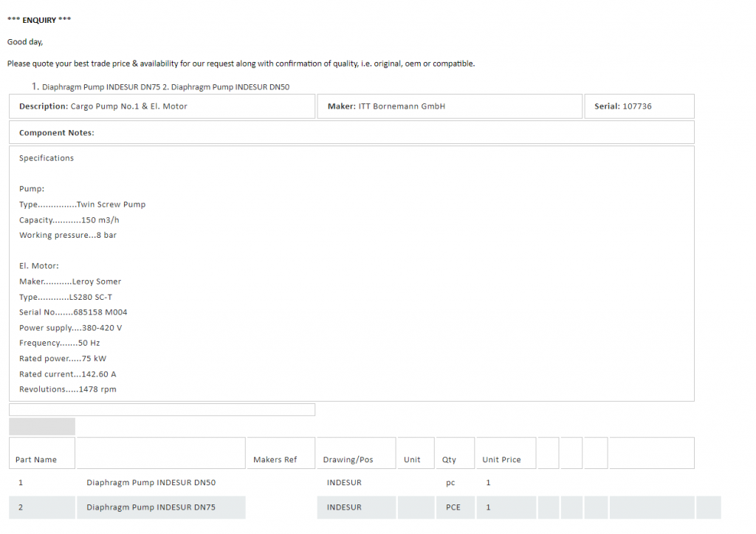The height and width of the screenshot is (534, 756).
Task: Click the pc cell in row 1
Action: coord(450,482)
